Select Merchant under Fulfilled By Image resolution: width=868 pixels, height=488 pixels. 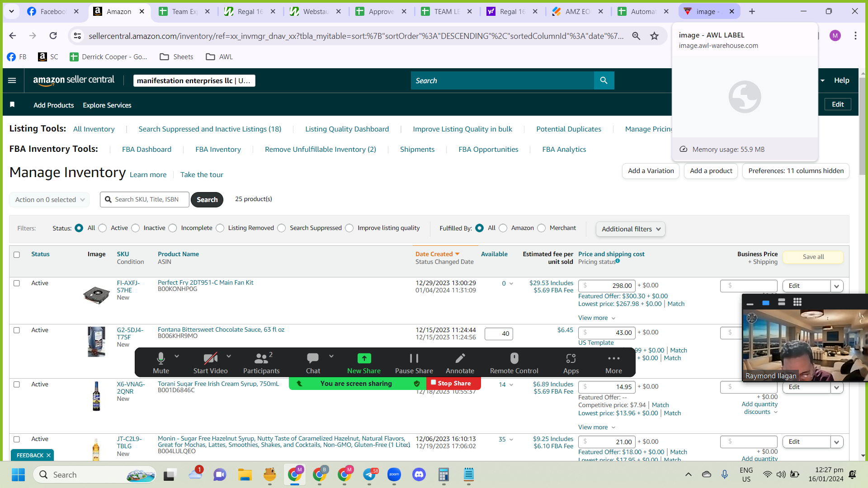point(542,228)
